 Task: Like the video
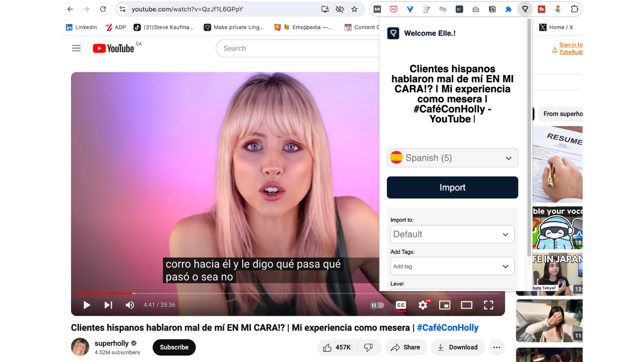tap(337, 347)
